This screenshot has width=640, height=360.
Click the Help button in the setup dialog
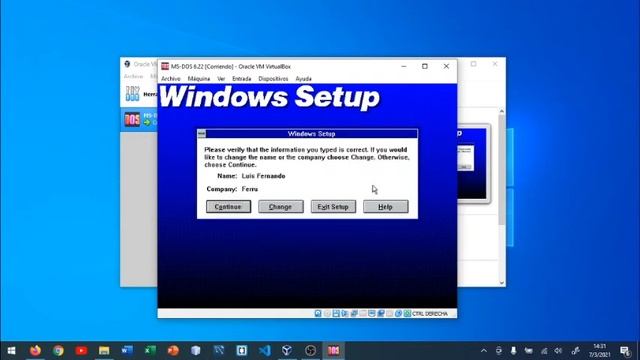click(x=386, y=207)
